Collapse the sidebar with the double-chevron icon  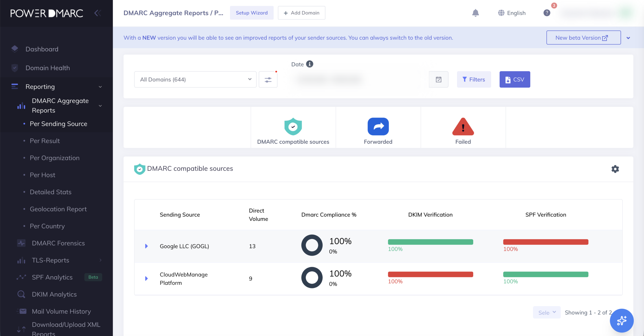(98, 13)
